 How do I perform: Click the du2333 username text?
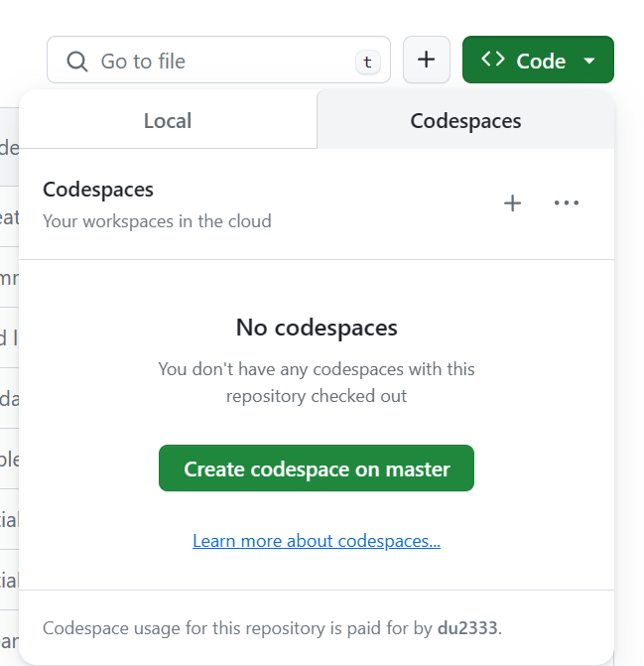pos(467,628)
